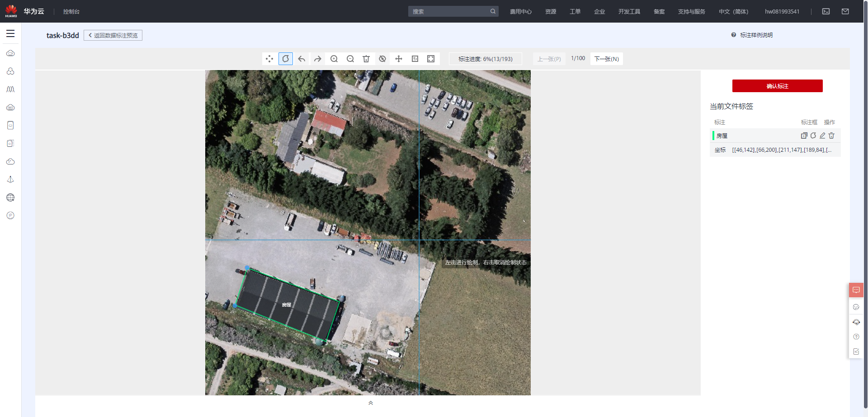Select the keypoint annotation tool

(x=269, y=59)
